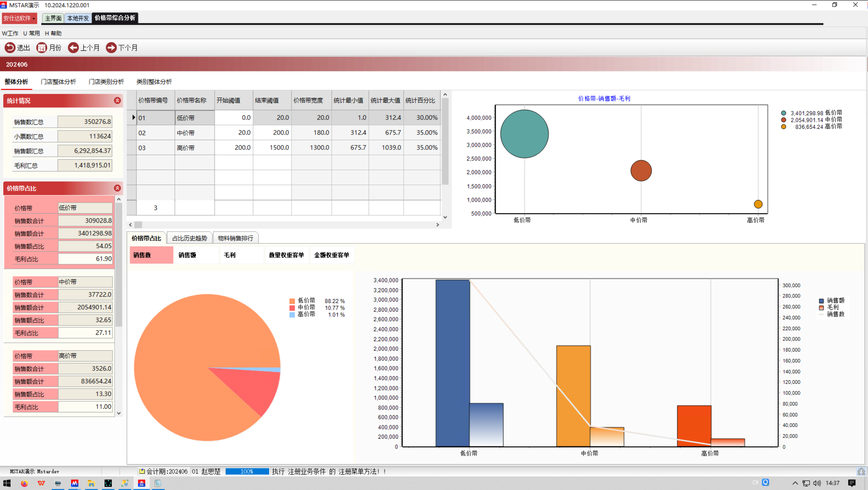This screenshot has width=868, height=490.
Task: Select the 金额权重客单 metric button
Action: [x=331, y=255]
